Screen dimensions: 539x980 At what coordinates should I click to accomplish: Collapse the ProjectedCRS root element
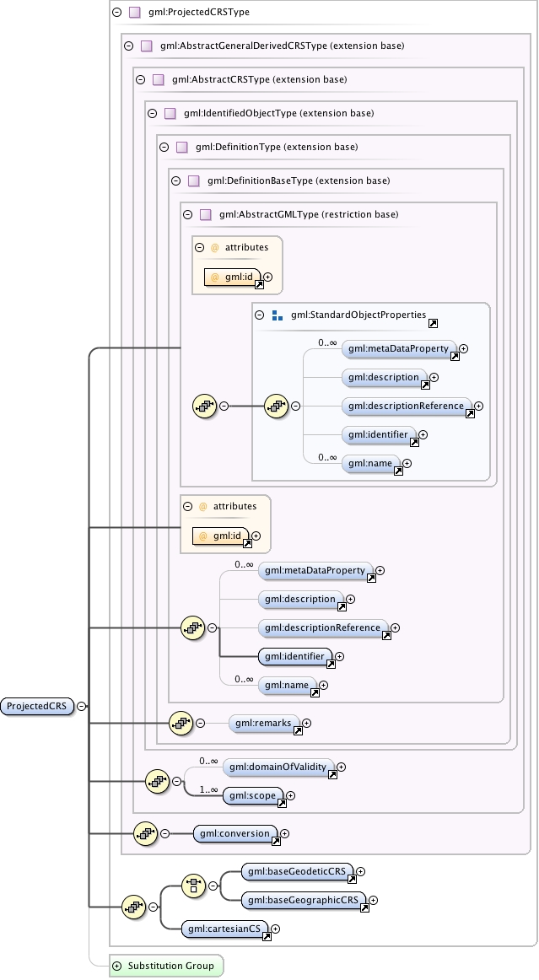pyautogui.click(x=82, y=706)
